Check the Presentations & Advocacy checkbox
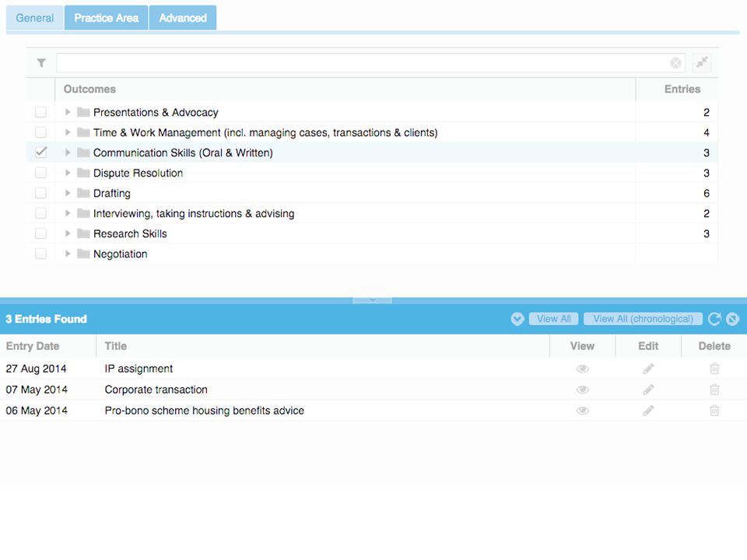The image size is (747, 560). (41, 112)
